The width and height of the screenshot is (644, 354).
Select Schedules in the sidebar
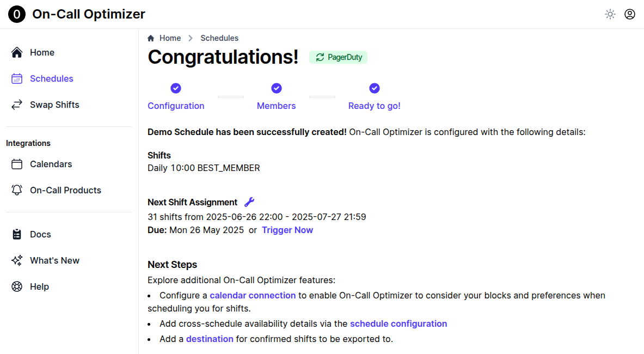tap(51, 78)
